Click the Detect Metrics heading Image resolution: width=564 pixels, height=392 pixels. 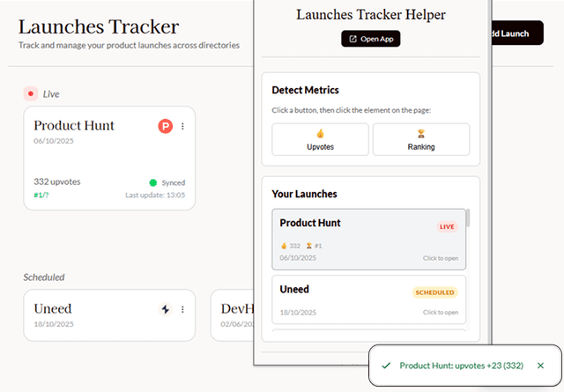tap(306, 90)
